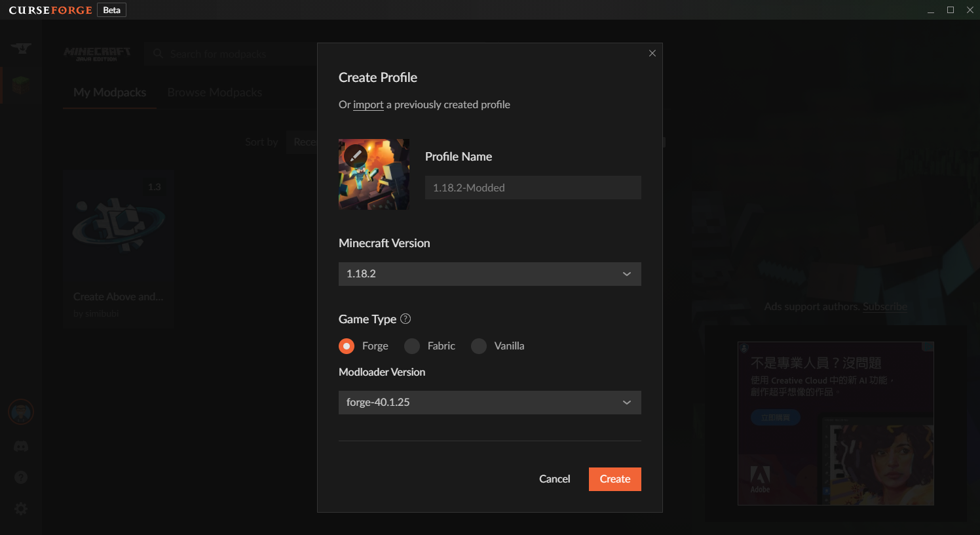The image size is (980, 535).
Task: Click the Profile Name input field
Action: click(533, 188)
